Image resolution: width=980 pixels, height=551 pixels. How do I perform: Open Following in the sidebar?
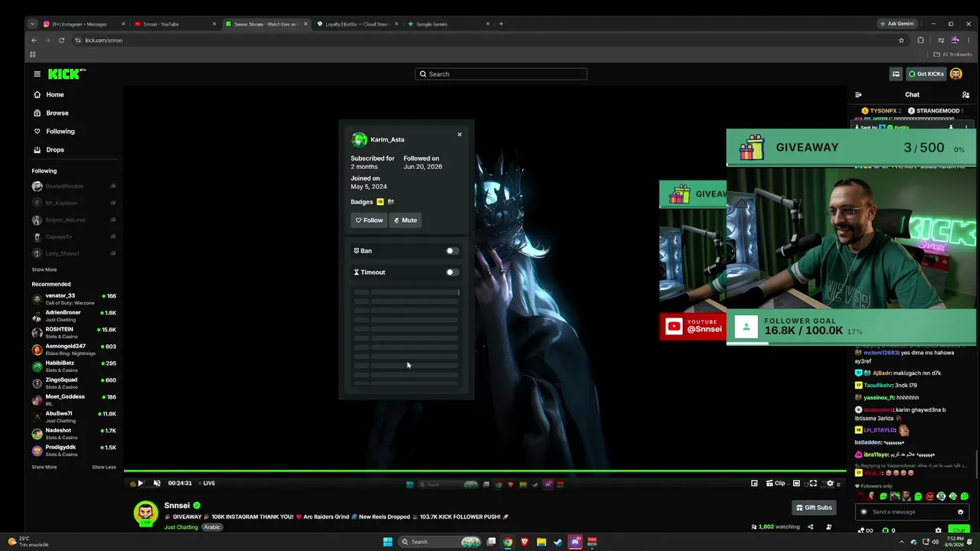[54, 132]
